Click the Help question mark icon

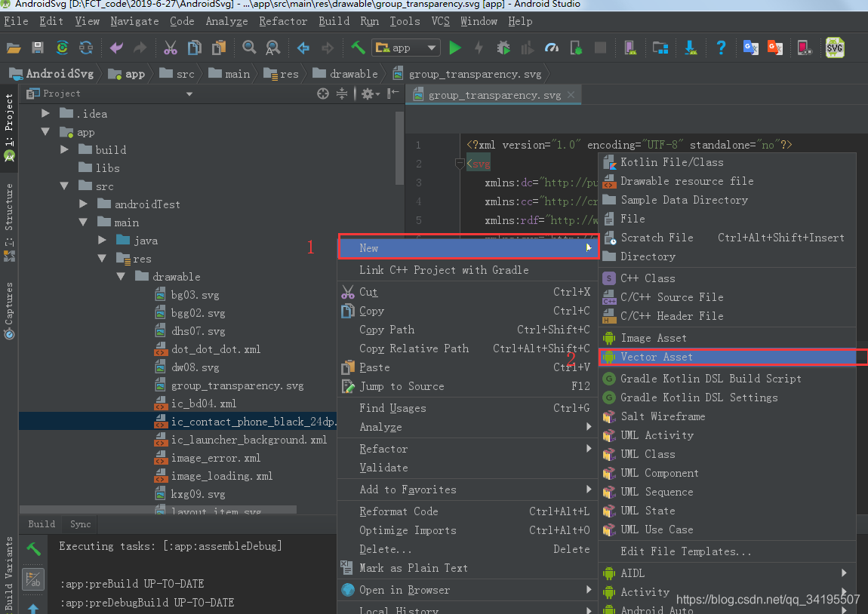click(720, 48)
